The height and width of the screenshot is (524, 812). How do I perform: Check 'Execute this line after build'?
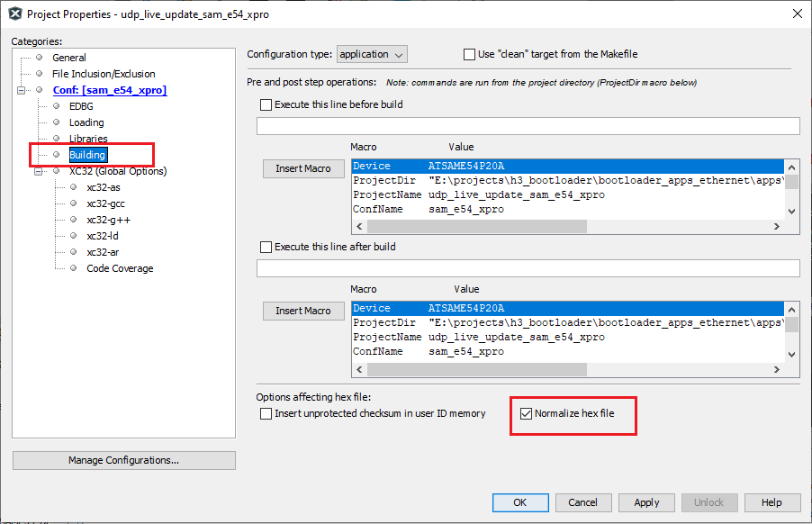coord(266,247)
